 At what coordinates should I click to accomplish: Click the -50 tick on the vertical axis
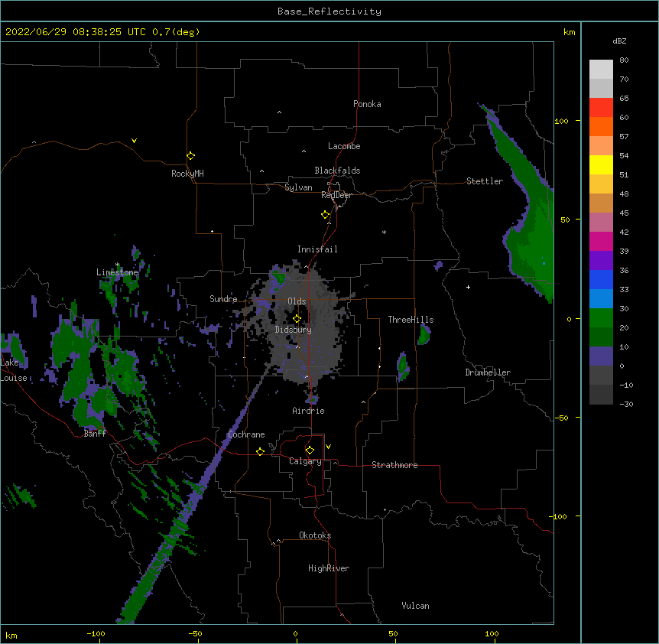pyautogui.click(x=561, y=418)
